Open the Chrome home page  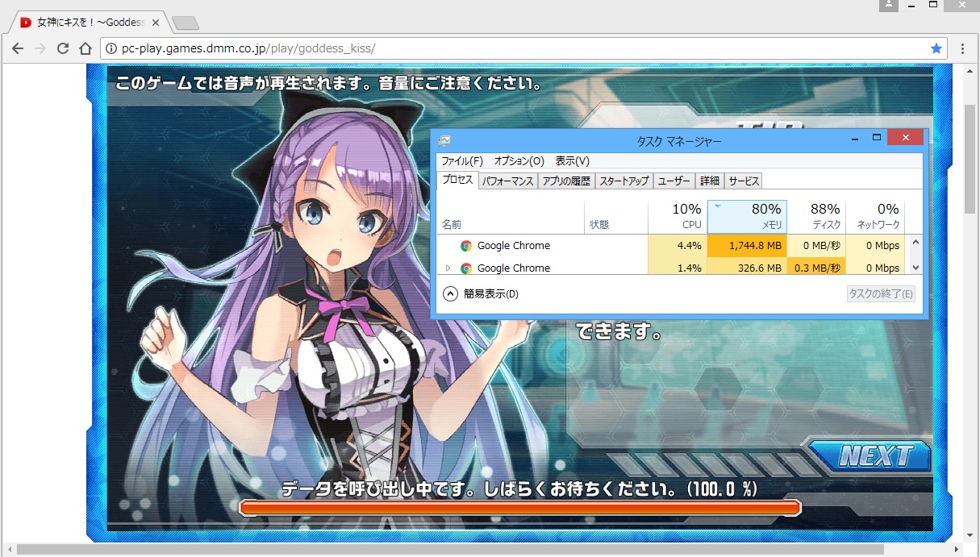[x=85, y=48]
